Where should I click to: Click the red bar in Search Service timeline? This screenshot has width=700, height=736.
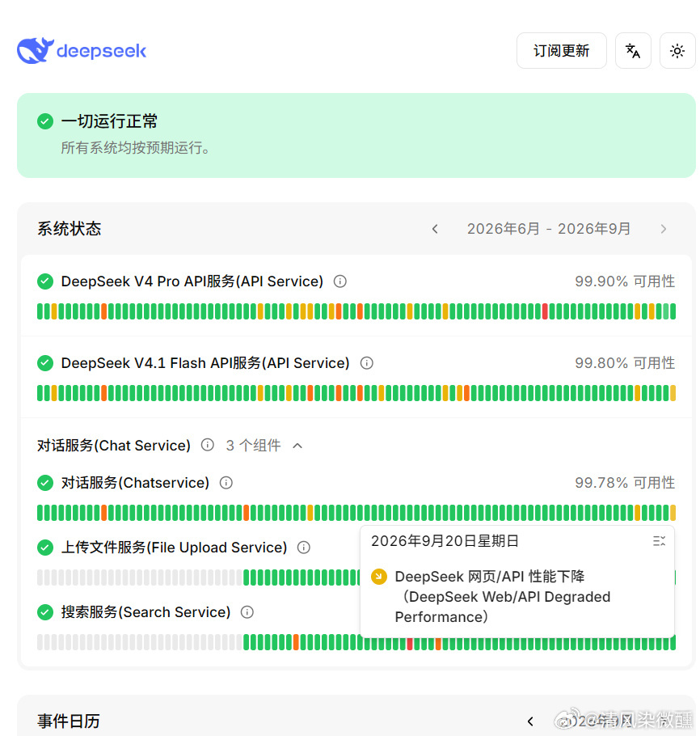(x=410, y=644)
